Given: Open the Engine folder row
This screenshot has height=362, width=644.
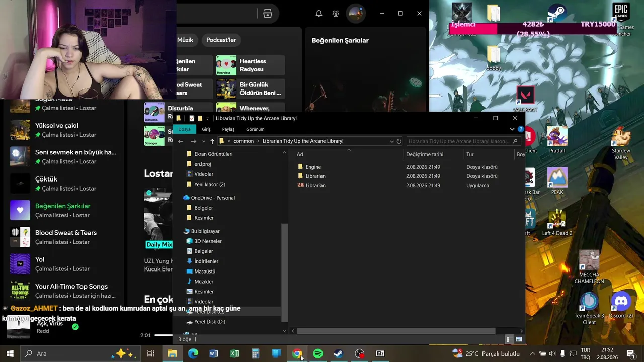Looking at the screenshot, I should tap(408, 167).
